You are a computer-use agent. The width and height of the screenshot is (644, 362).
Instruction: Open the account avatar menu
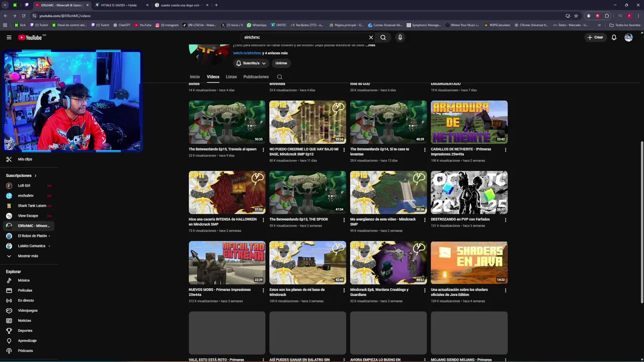(628, 37)
